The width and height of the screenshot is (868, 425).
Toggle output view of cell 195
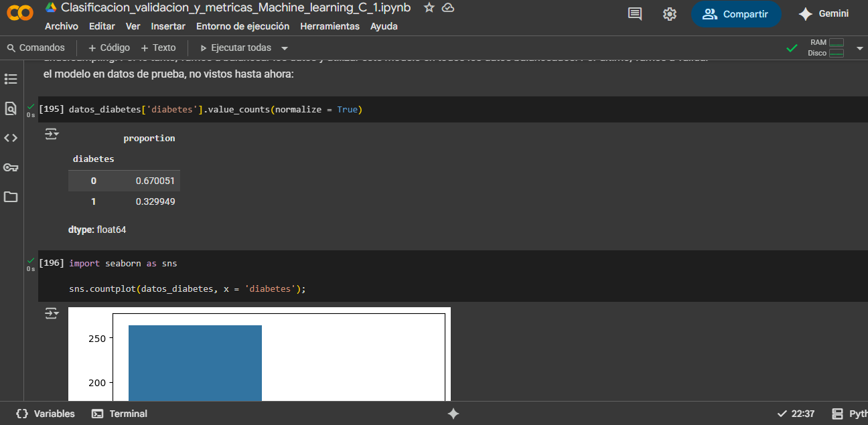(x=52, y=135)
